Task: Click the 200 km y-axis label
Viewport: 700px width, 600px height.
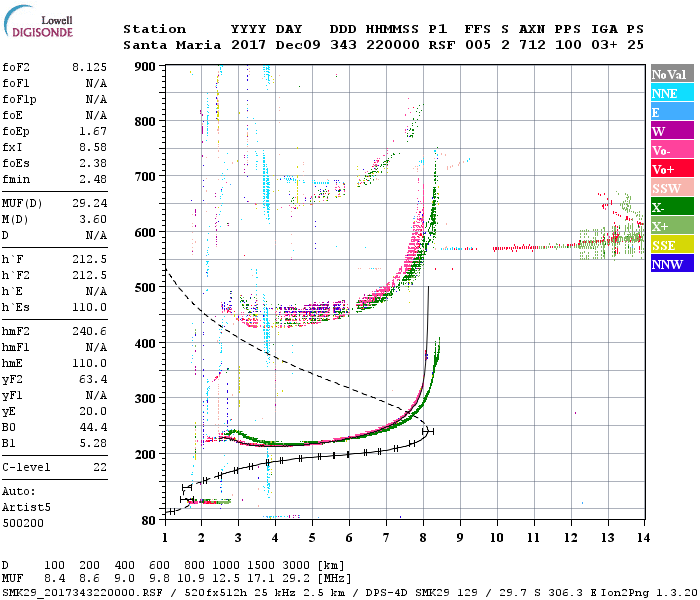Action: pyautogui.click(x=145, y=454)
